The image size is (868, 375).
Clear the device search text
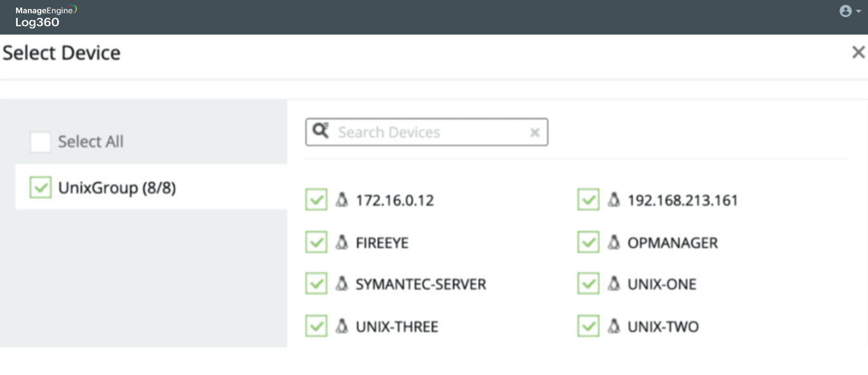coord(535,133)
